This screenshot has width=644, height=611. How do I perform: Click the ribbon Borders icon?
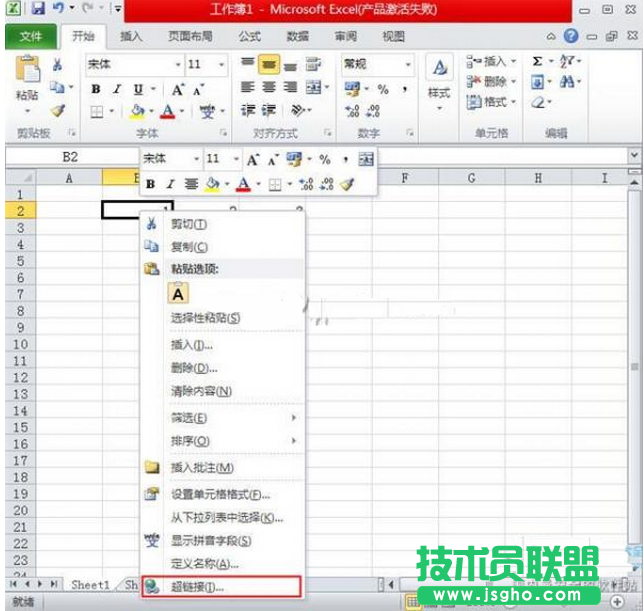97,111
